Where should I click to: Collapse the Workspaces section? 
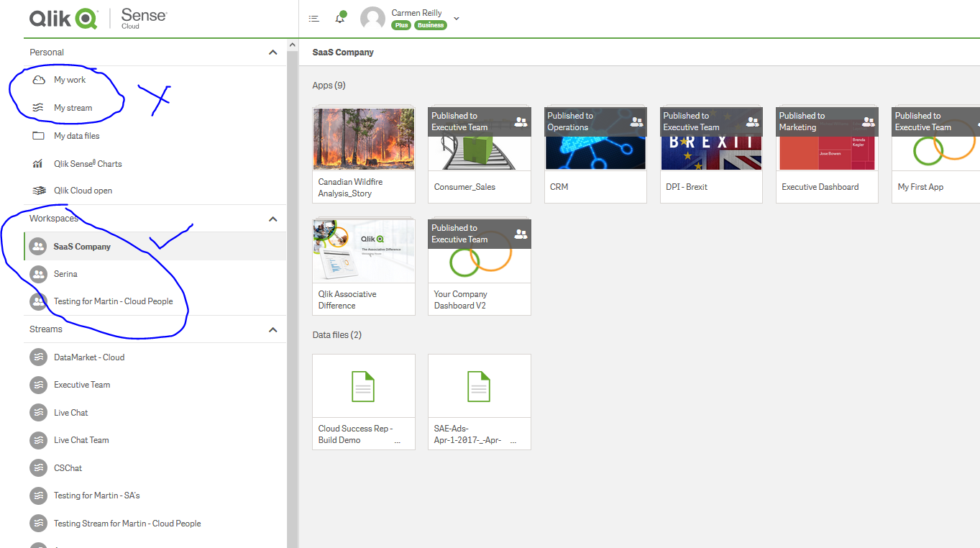tap(273, 219)
